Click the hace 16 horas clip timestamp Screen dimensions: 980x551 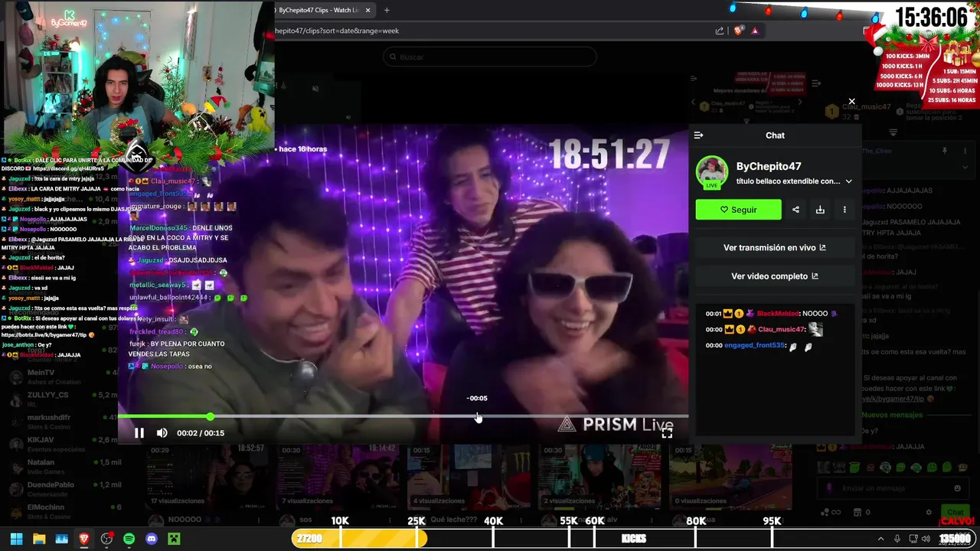tap(303, 149)
